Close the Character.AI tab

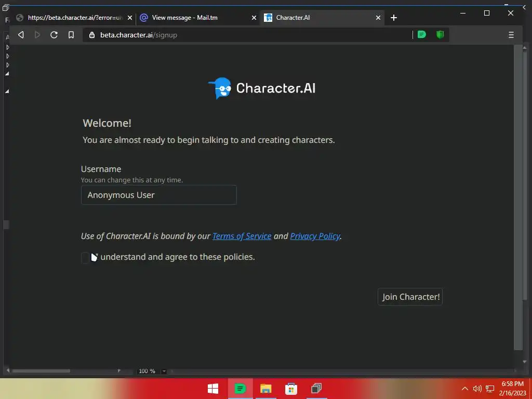coord(378,18)
